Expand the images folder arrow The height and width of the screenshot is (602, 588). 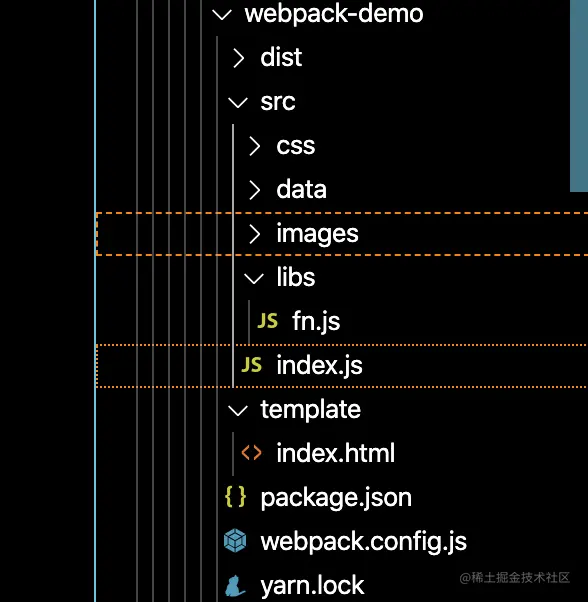tap(254, 234)
